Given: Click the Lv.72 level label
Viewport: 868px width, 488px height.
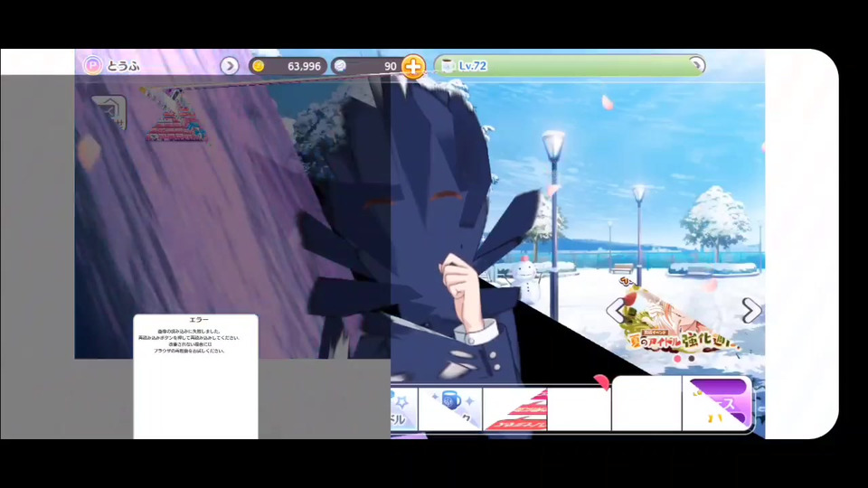Looking at the screenshot, I should pos(473,66).
